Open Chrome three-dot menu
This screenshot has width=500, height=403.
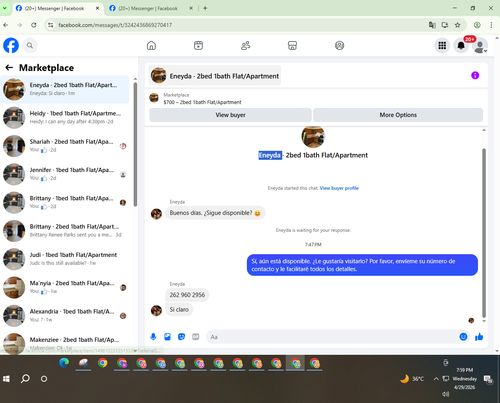491,25
